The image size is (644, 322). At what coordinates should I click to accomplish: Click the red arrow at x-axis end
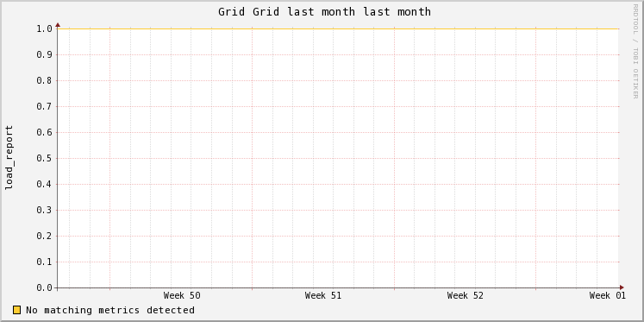pos(622,287)
